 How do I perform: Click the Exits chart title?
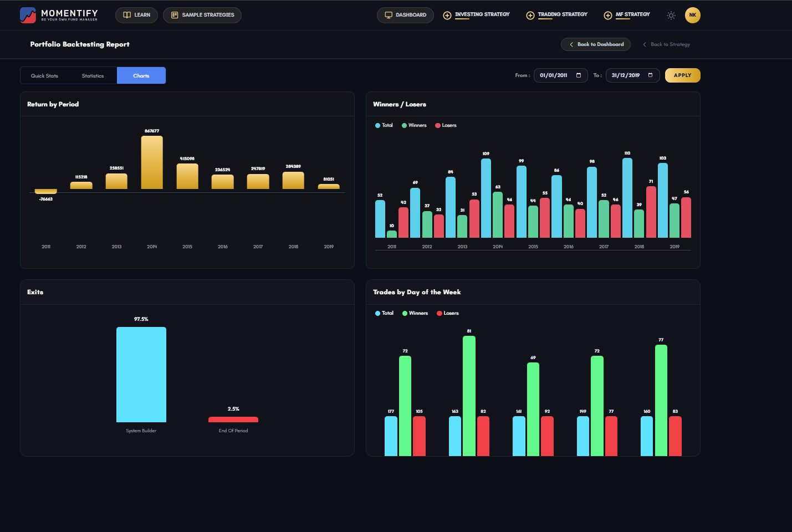point(35,292)
